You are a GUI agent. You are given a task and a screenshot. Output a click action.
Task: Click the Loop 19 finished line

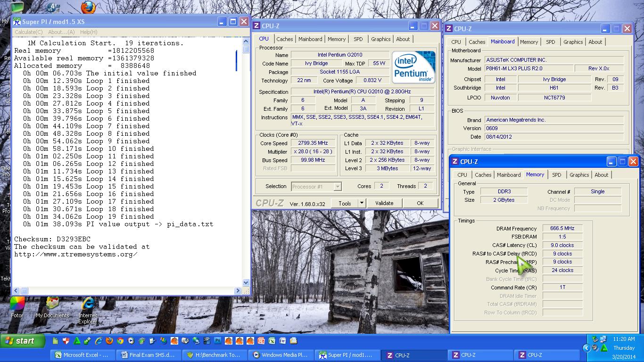pyautogui.click(x=89, y=216)
